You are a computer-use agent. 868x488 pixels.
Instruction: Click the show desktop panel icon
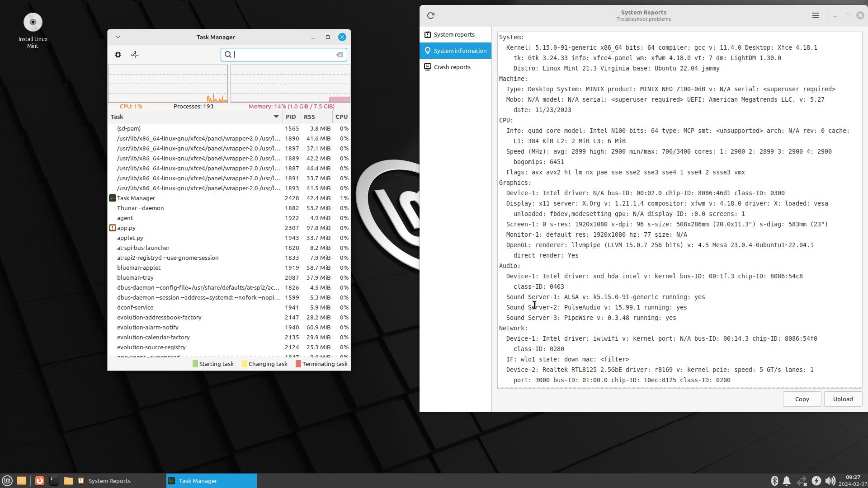[22, 481]
